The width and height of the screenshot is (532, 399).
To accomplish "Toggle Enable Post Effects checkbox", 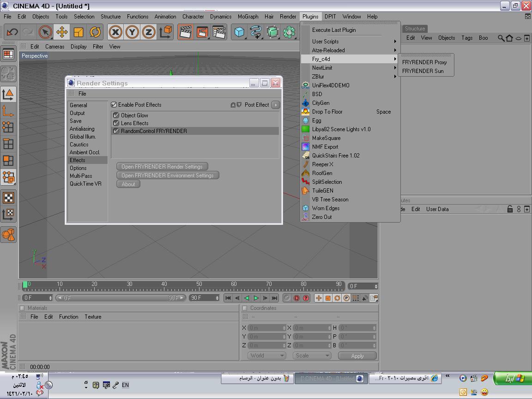I will tap(114, 105).
